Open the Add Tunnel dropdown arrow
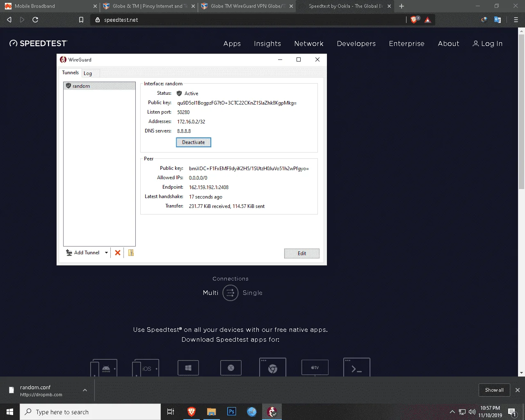 point(106,253)
